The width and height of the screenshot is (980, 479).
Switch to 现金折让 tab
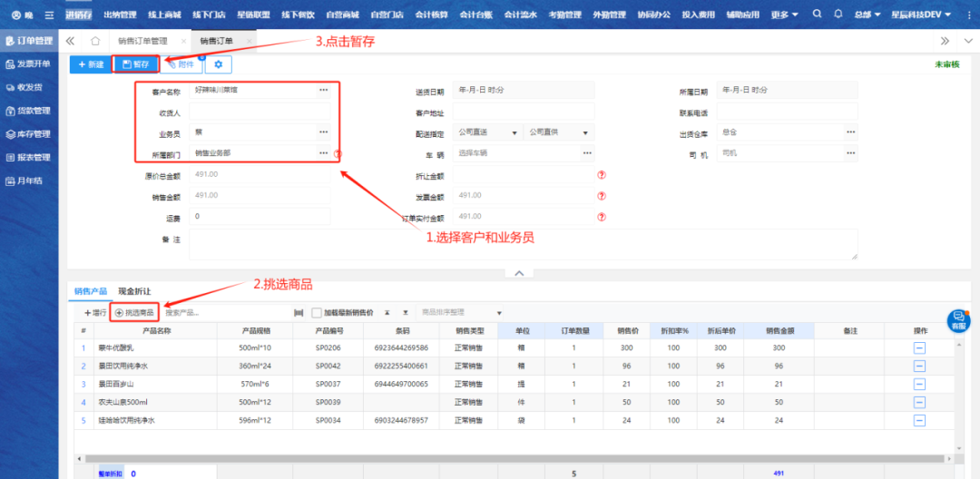[134, 291]
